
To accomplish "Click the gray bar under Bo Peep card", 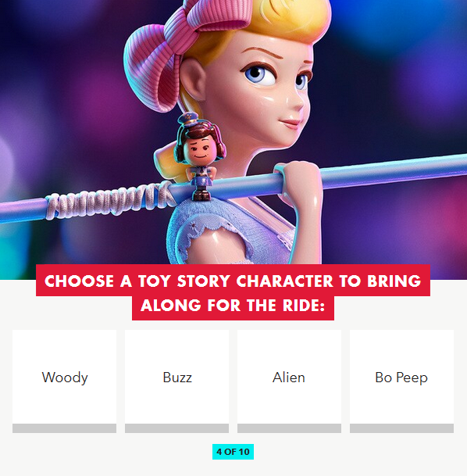I will coord(402,428).
